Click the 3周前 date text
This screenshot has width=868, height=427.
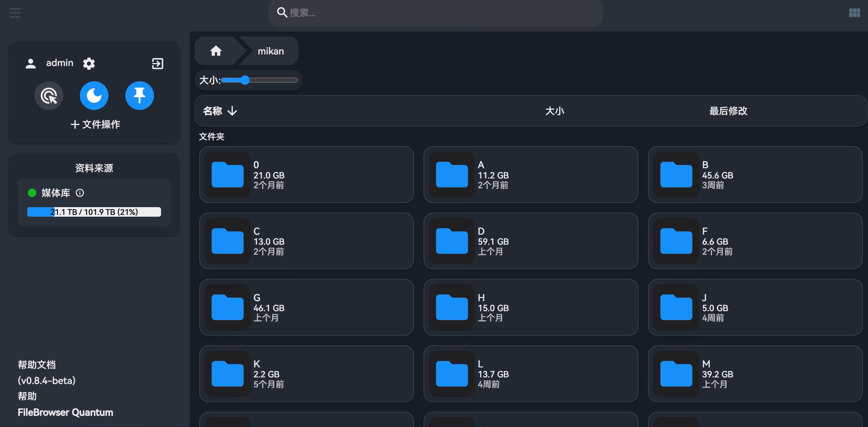click(x=713, y=185)
